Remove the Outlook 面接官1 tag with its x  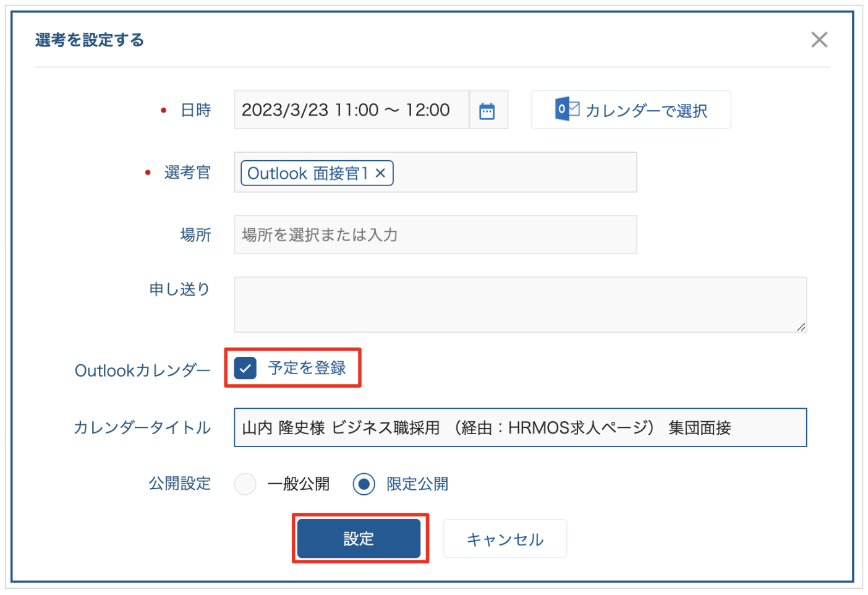pyautogui.click(x=381, y=173)
